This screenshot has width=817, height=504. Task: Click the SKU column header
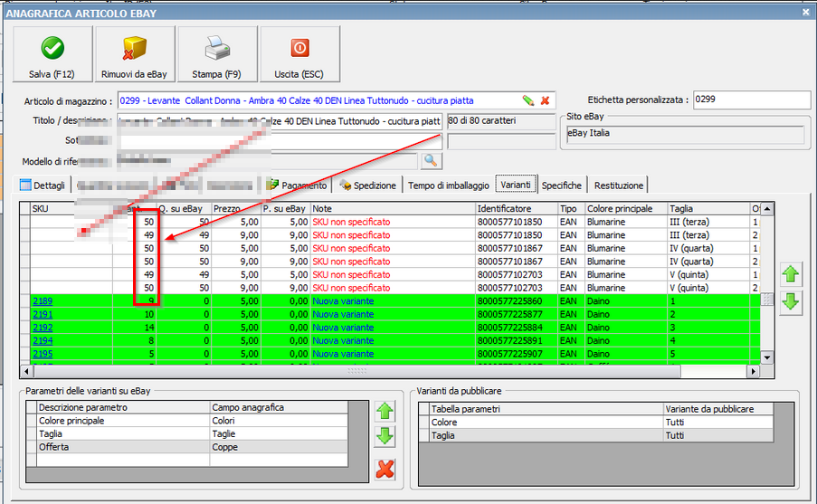pos(71,208)
